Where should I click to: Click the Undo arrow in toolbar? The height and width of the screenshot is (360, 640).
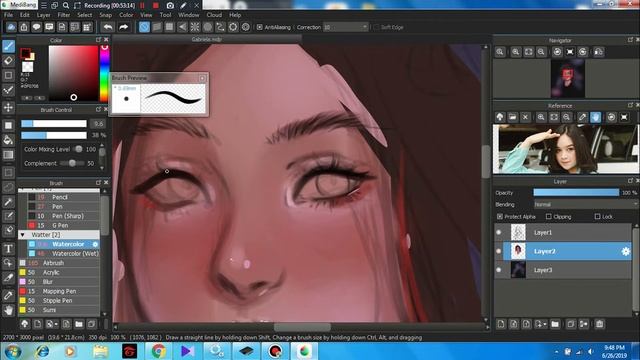(x=108, y=27)
